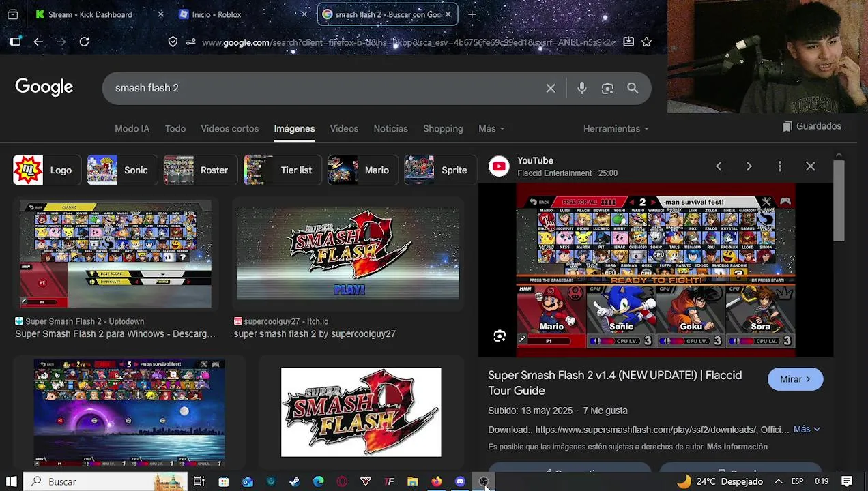Open the purple night stage select thumbnail
The height and width of the screenshot is (491, 868).
coord(129,412)
